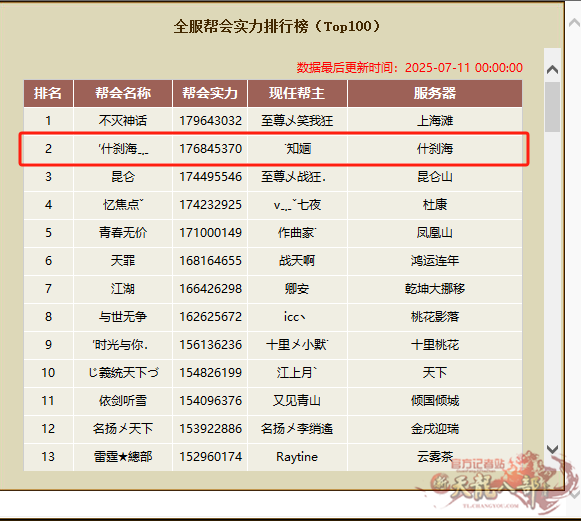The height and width of the screenshot is (521, 581).
Task: Click guild name 青春无价
Action: (123, 233)
